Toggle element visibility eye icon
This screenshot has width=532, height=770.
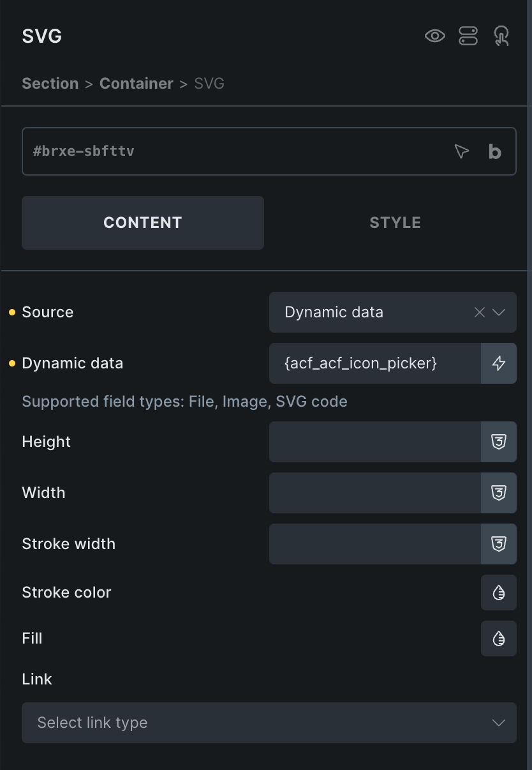pyautogui.click(x=435, y=36)
